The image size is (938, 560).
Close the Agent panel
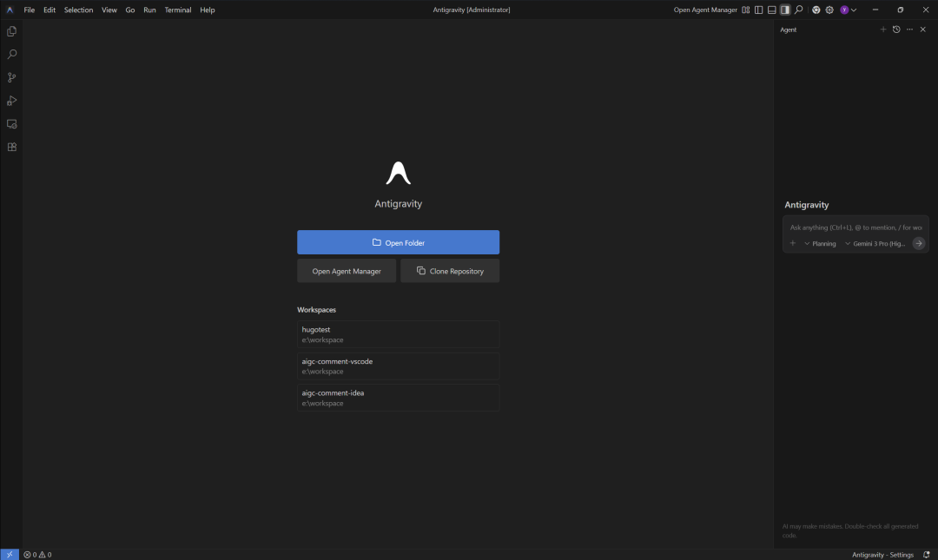click(x=923, y=30)
